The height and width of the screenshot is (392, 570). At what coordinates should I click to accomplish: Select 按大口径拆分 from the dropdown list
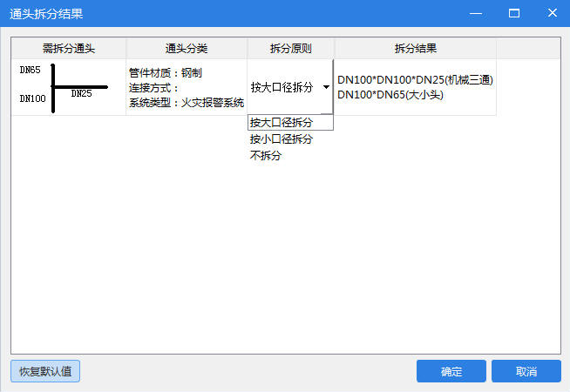(x=282, y=123)
